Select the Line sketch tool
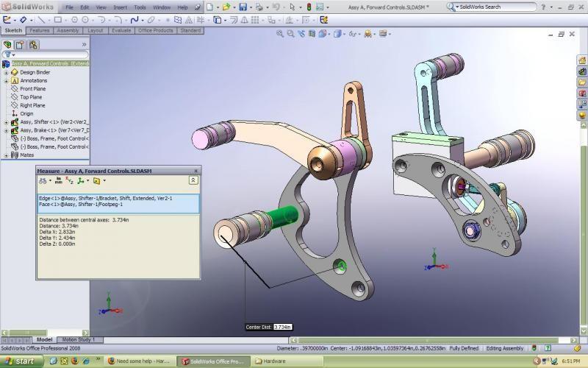The height and width of the screenshot is (368, 588). tap(40, 20)
